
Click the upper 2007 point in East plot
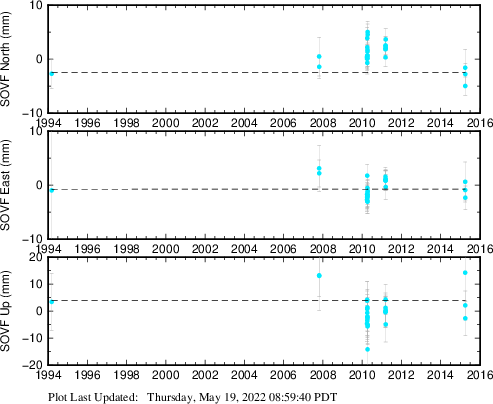click(319, 168)
